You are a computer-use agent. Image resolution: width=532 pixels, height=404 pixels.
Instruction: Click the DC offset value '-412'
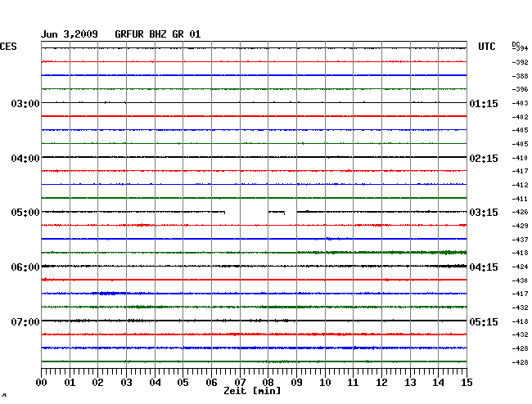coord(520,185)
